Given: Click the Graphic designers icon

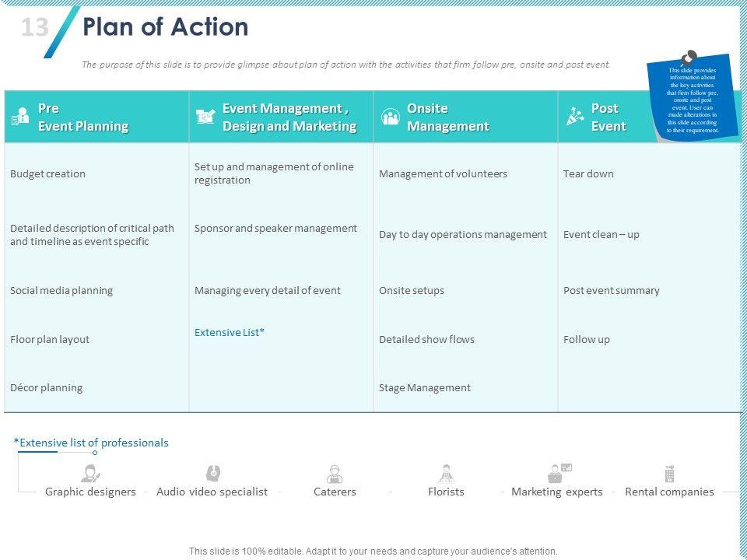Looking at the screenshot, I should point(91,473).
